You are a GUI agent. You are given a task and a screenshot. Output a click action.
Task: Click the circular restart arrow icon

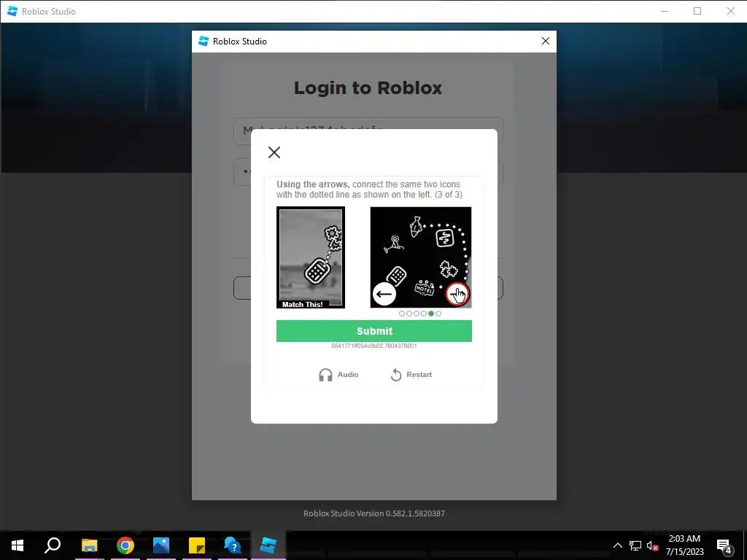pyautogui.click(x=396, y=375)
